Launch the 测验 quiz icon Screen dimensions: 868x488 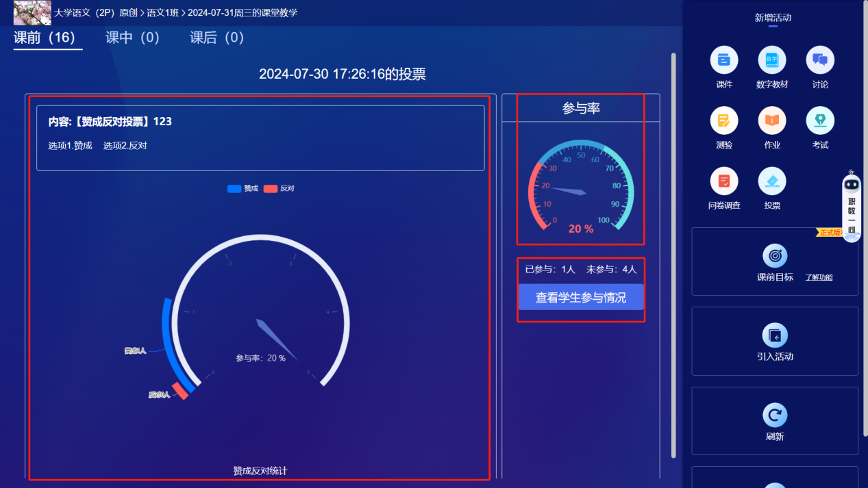pyautogui.click(x=724, y=121)
